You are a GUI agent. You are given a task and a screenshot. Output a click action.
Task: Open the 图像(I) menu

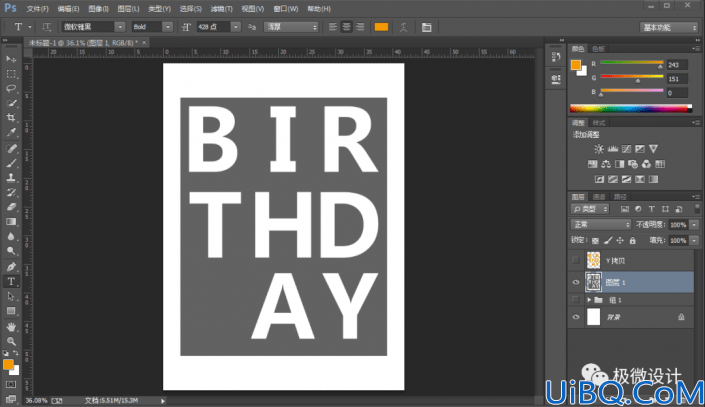point(98,9)
